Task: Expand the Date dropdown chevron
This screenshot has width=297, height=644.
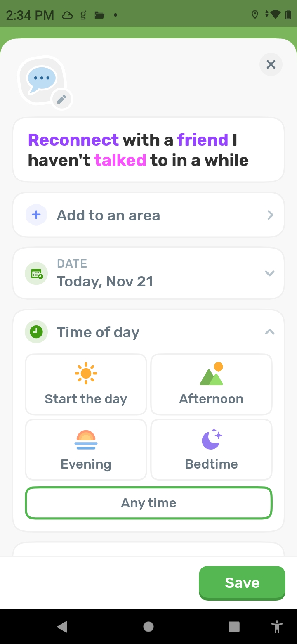Action: click(x=270, y=273)
